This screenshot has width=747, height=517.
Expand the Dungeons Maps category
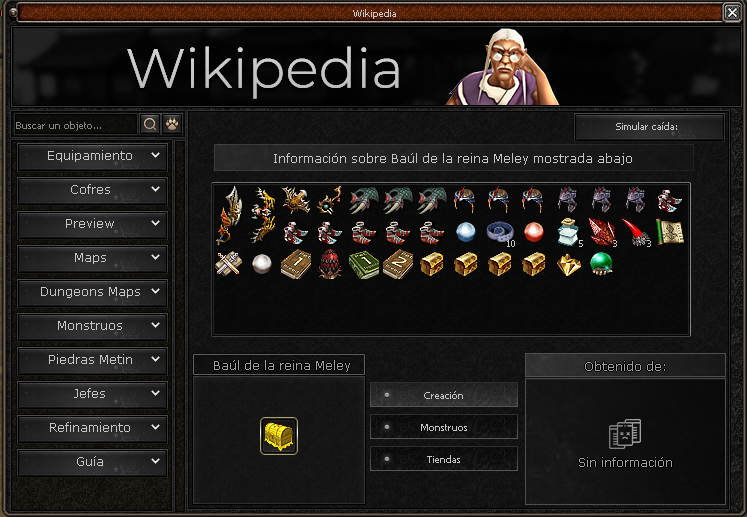(92, 292)
